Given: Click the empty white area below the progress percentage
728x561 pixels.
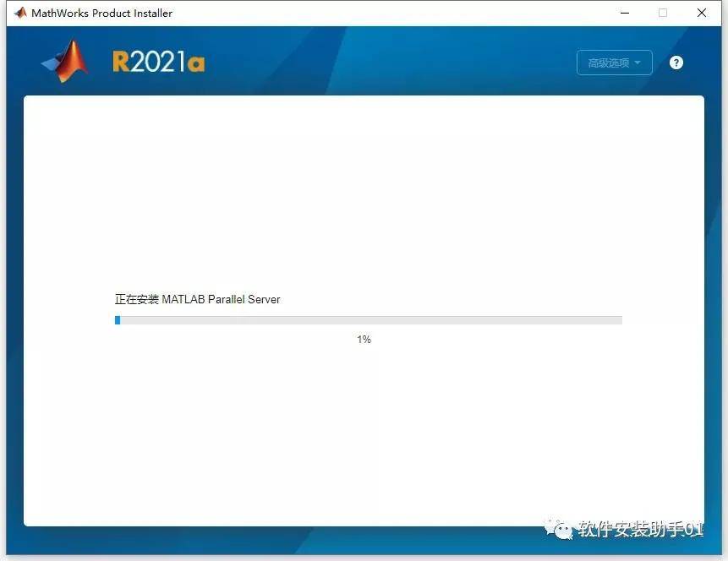Looking at the screenshot, I should pyautogui.click(x=364, y=431).
